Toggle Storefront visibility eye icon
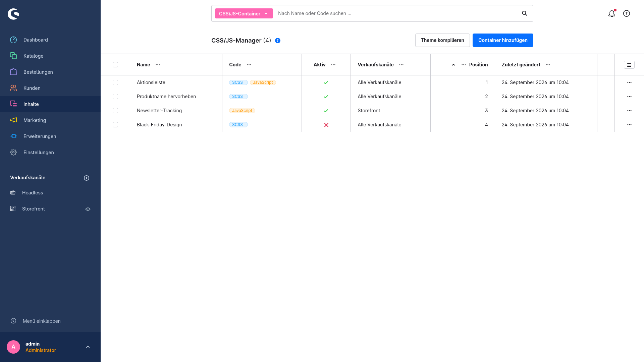The image size is (644, 362). pyautogui.click(x=88, y=209)
